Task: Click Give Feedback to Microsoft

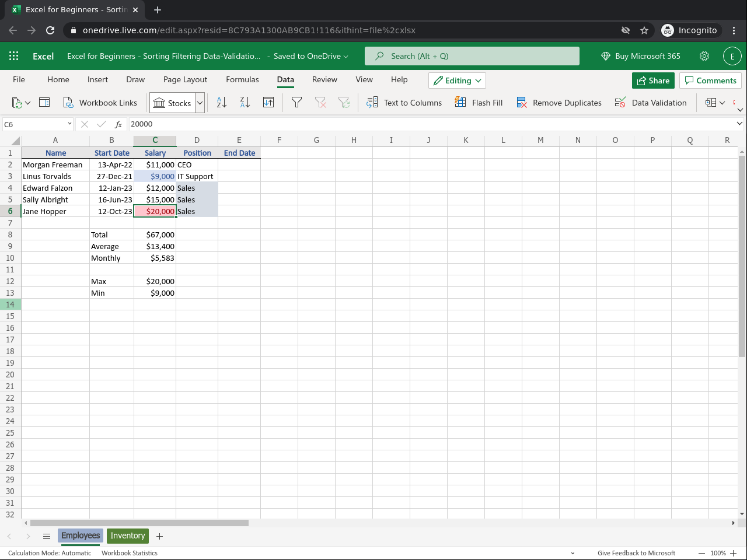Action: click(636, 553)
